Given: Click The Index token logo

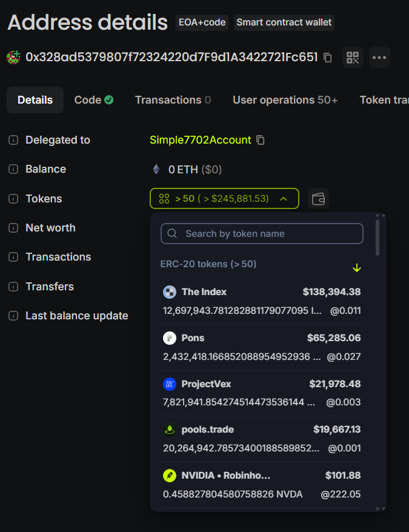Looking at the screenshot, I should coord(170,292).
